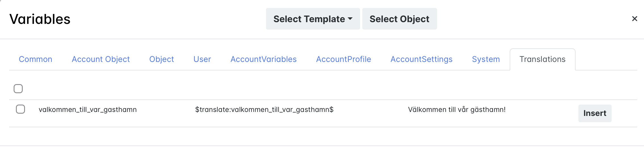Show the AccountVariables tab
The height and width of the screenshot is (154, 644).
click(264, 59)
